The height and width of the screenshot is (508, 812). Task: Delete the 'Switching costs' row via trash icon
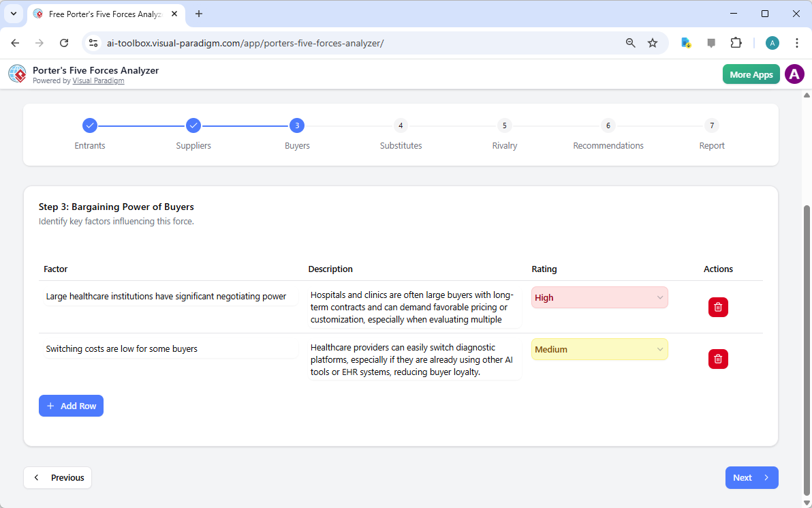(718, 359)
